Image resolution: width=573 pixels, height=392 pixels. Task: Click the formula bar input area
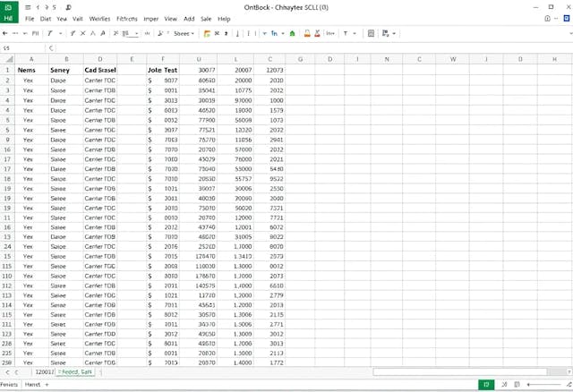[x=314, y=47]
